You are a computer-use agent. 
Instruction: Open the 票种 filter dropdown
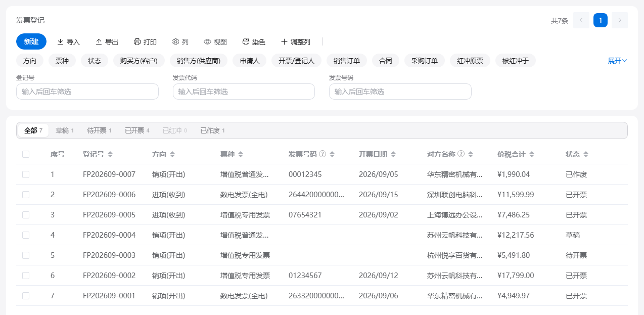(x=62, y=61)
